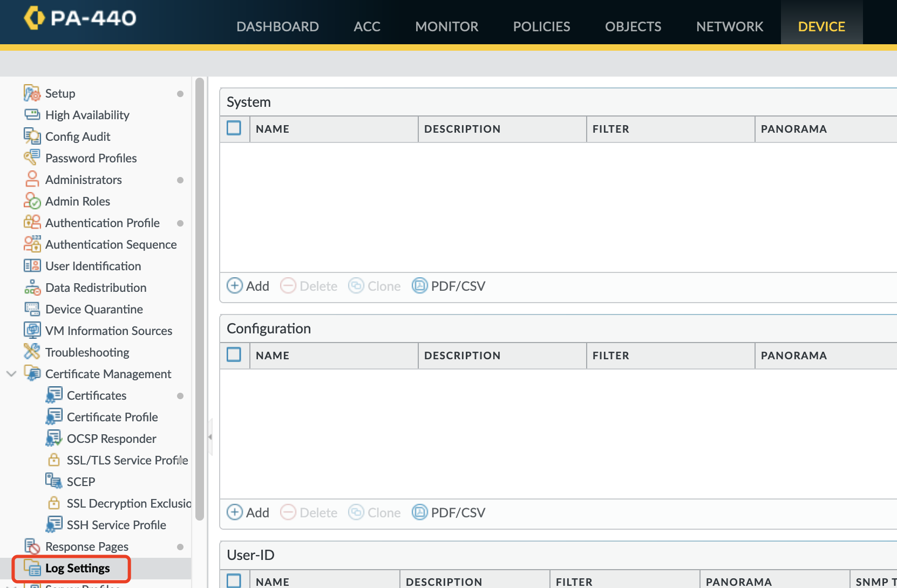Switch to the ACC tab
The width and height of the screenshot is (897, 588).
coord(367,26)
